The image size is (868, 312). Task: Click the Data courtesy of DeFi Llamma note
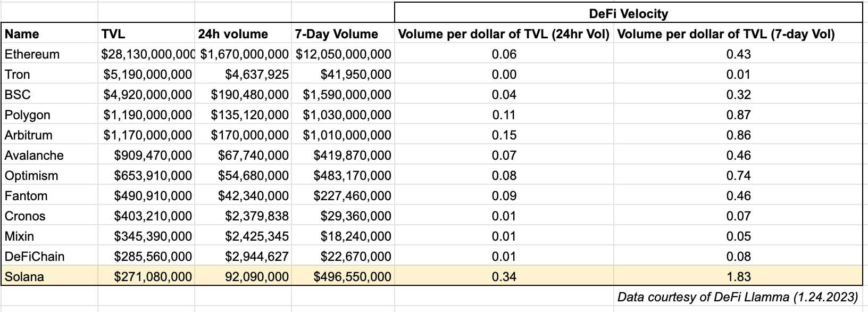(738, 297)
